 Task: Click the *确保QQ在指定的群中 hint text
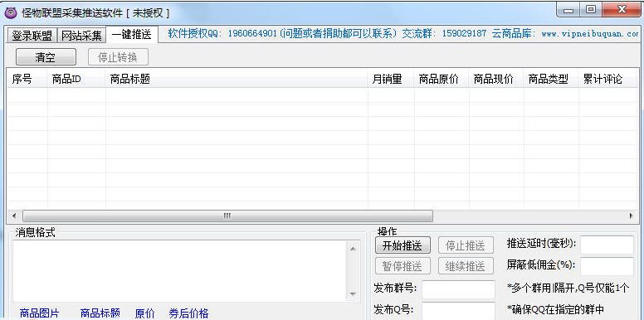click(556, 309)
